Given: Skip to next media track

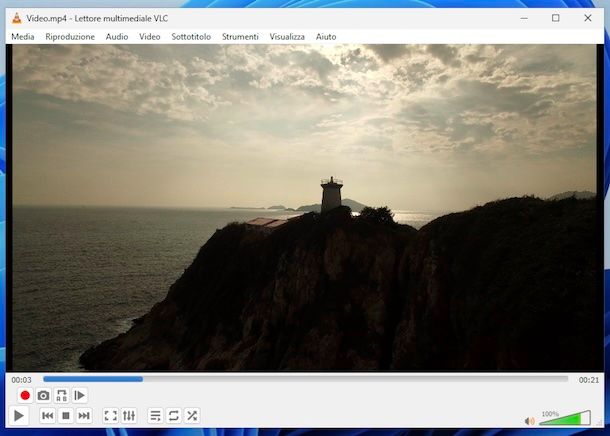Looking at the screenshot, I should click(x=84, y=416).
